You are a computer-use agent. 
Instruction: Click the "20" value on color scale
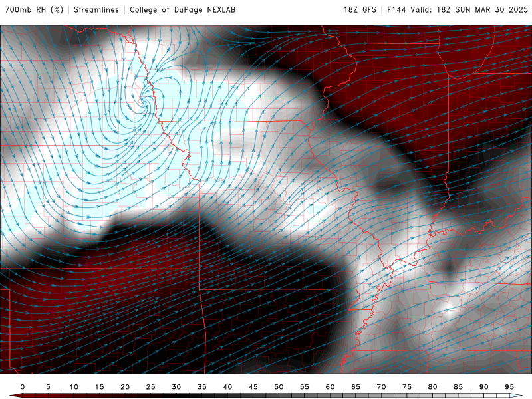[125, 387]
